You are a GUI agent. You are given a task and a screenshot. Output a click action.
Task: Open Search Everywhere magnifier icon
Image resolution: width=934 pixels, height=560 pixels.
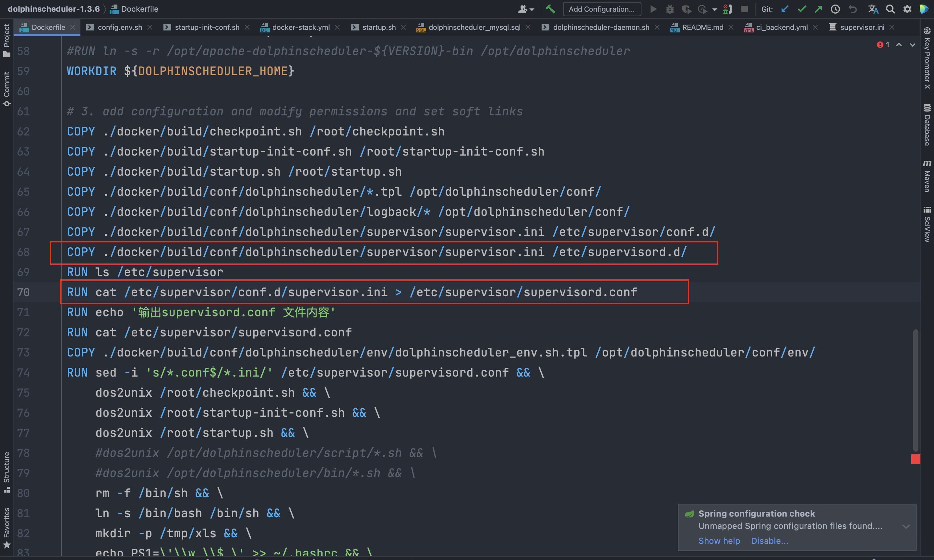click(x=890, y=9)
